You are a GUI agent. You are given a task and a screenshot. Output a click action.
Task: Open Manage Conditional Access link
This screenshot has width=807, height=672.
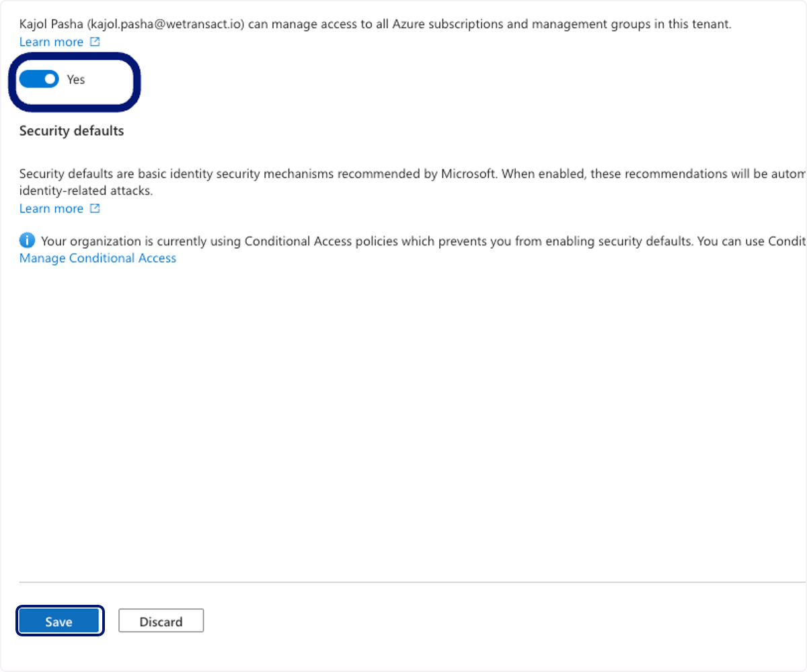[98, 258]
